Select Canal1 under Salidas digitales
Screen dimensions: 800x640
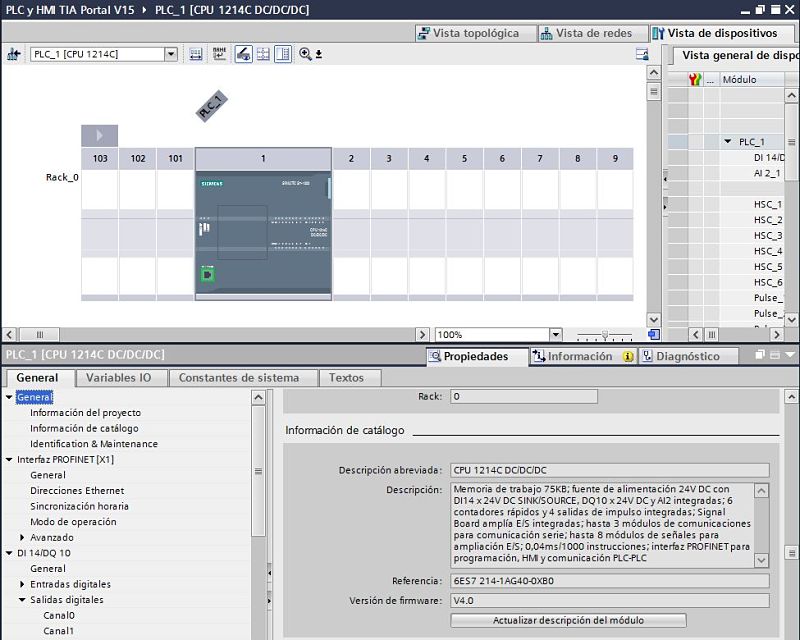pos(59,631)
